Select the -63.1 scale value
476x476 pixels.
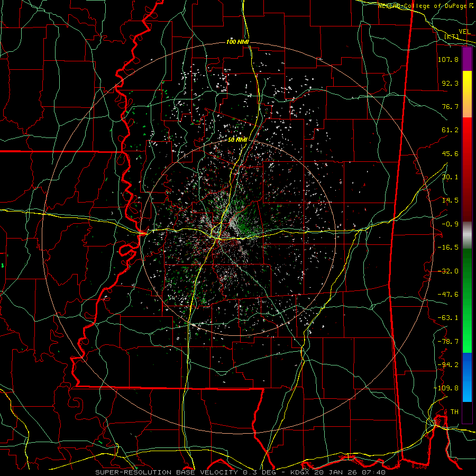448,318
